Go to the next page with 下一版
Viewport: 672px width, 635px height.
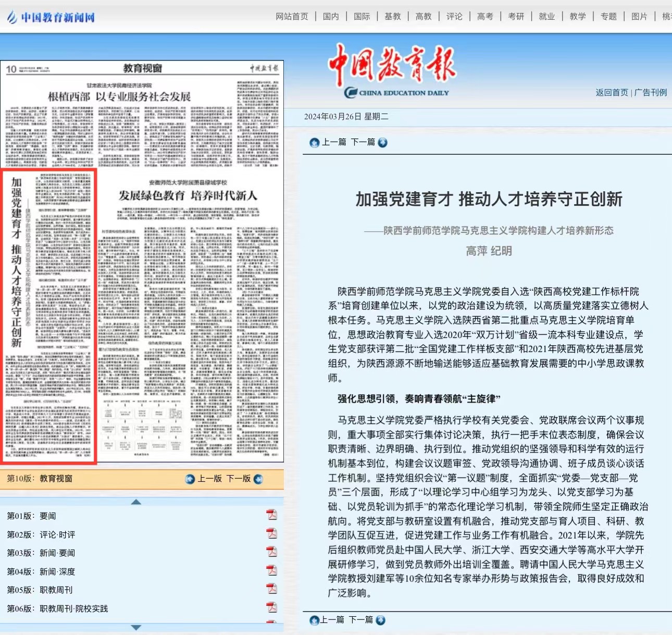pos(239,479)
